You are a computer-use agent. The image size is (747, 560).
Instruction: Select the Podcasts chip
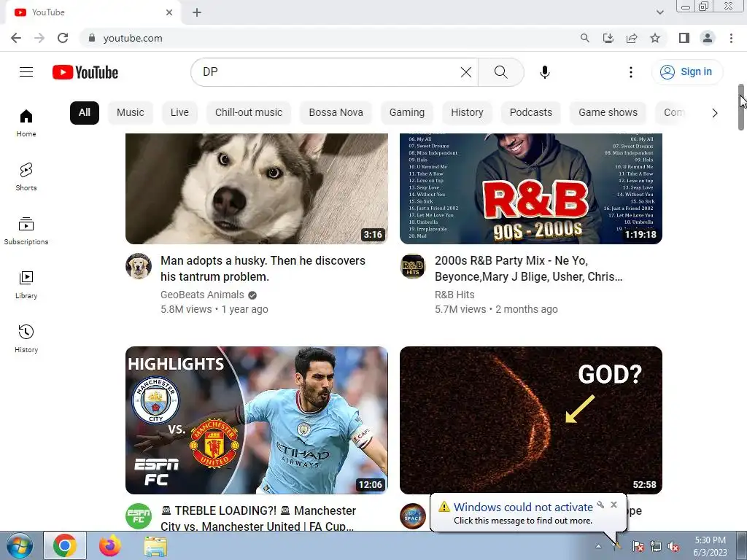tap(531, 113)
